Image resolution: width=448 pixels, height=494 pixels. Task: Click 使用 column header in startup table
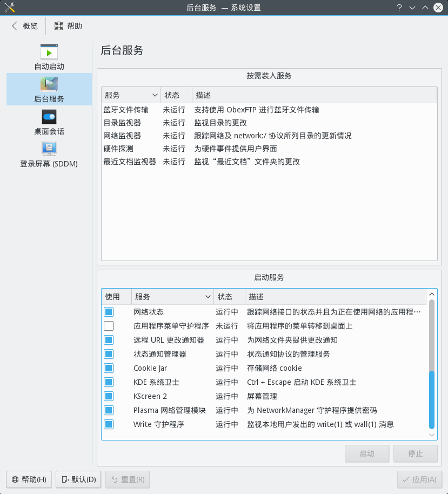pos(117,297)
